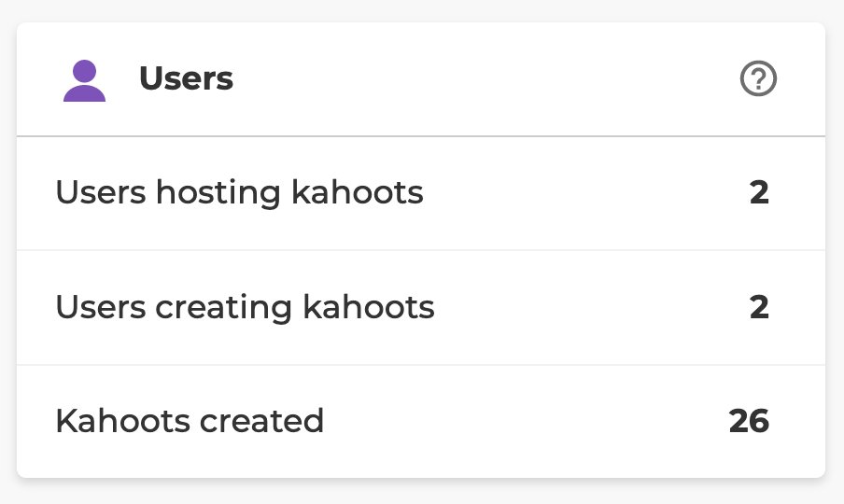Screen dimensions: 844x504
Task: Click the hosting kahoots count of 2
Action: pos(759,193)
